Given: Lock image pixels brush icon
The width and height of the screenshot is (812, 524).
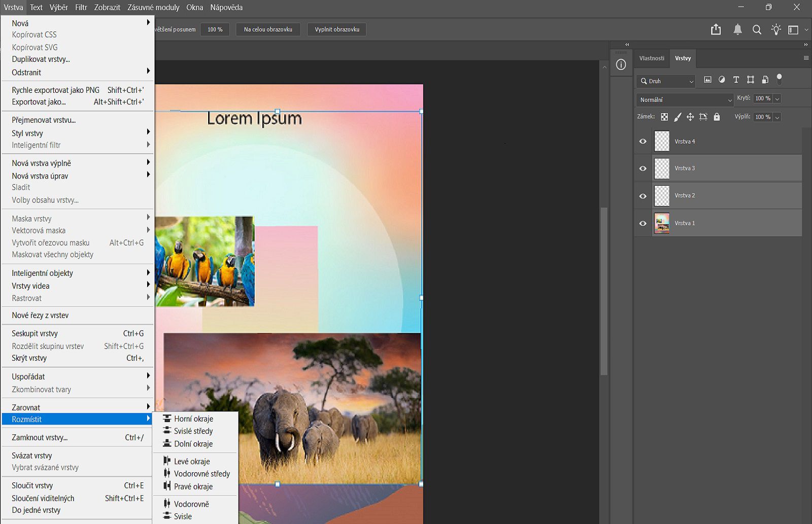Looking at the screenshot, I should [x=678, y=117].
